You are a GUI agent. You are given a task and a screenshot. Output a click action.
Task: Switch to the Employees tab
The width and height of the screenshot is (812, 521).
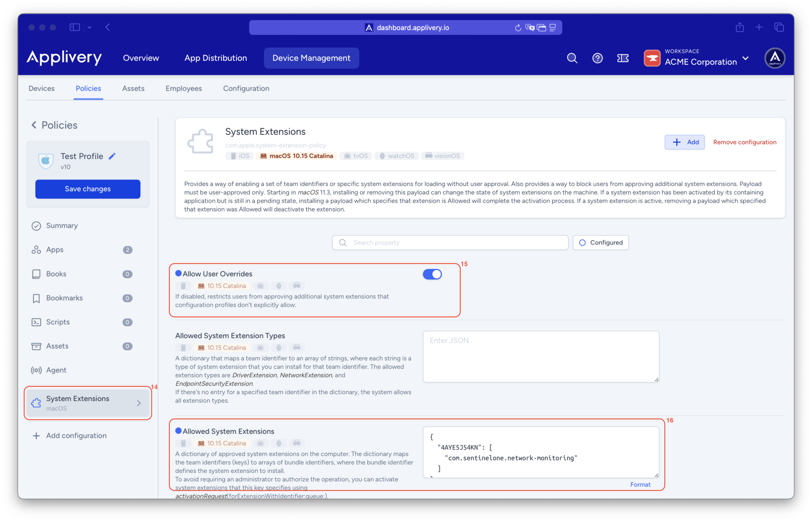(184, 88)
